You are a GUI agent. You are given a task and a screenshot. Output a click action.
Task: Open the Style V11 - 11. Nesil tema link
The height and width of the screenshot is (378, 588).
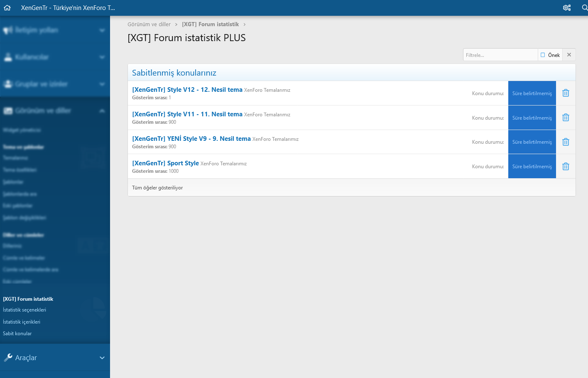(187, 114)
